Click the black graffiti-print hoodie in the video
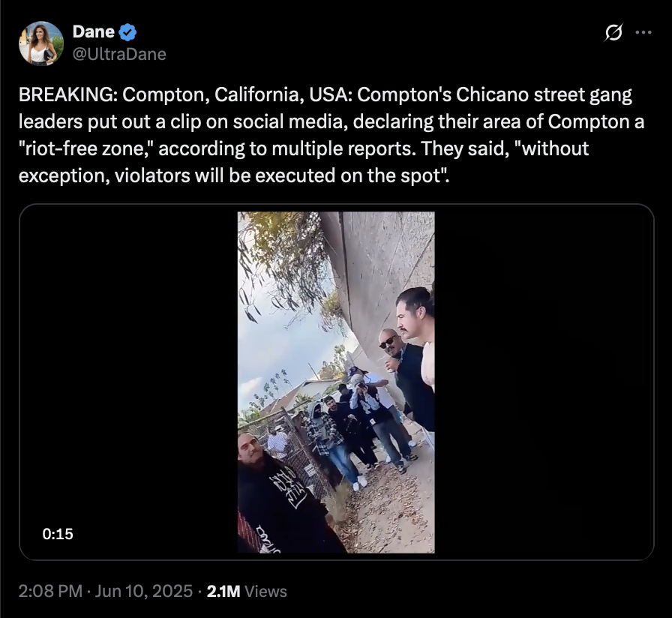 pyautogui.click(x=283, y=505)
